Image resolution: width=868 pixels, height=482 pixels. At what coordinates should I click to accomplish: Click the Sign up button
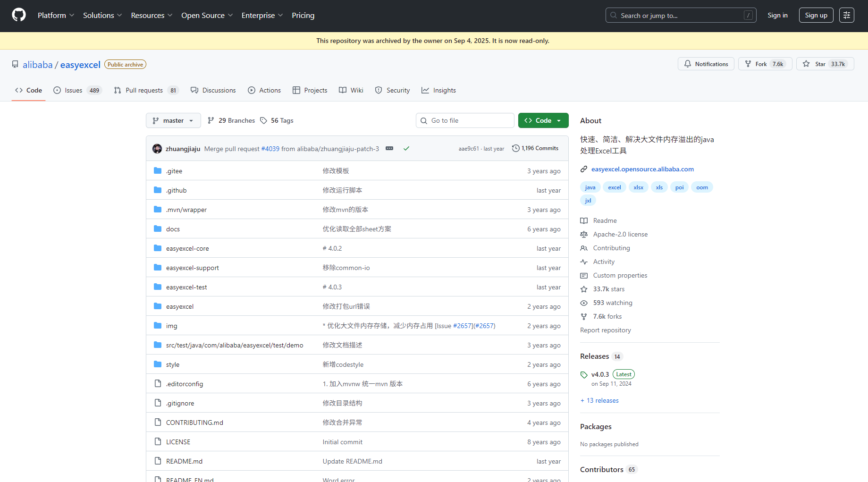[x=816, y=15]
